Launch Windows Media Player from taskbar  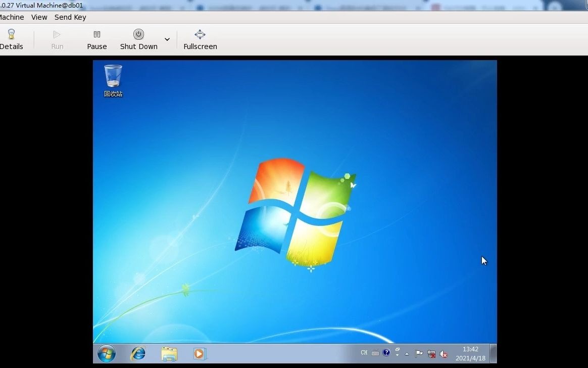(200, 354)
